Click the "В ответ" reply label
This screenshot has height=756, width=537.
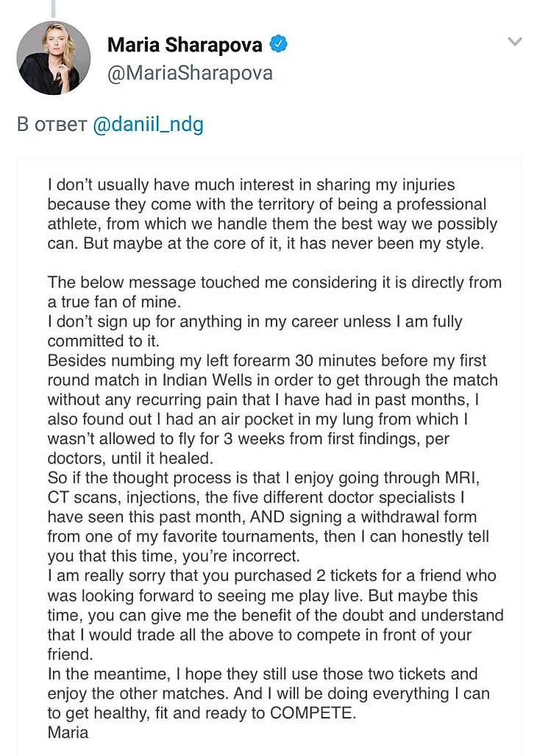pos(51,124)
